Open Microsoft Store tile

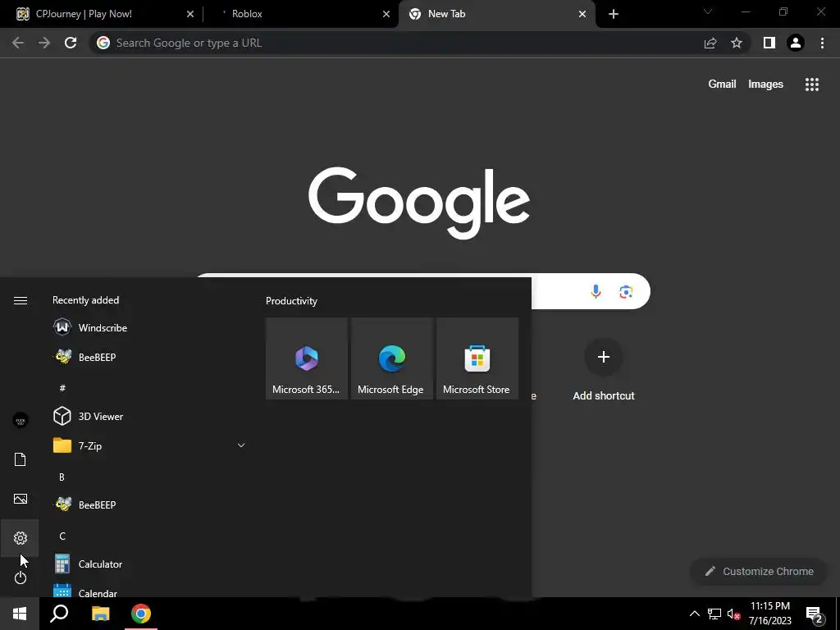(x=477, y=358)
